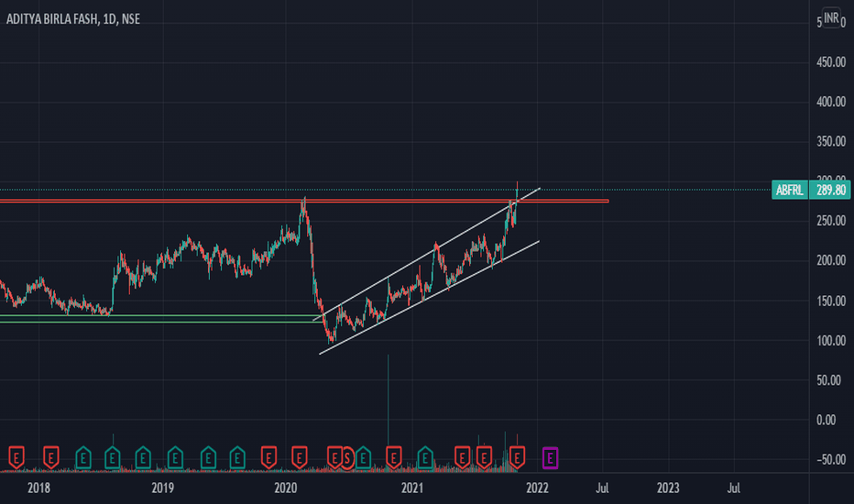Image resolution: width=854 pixels, height=504 pixels.
Task: Click the 2023 time axis label
Action: pyautogui.click(x=668, y=488)
